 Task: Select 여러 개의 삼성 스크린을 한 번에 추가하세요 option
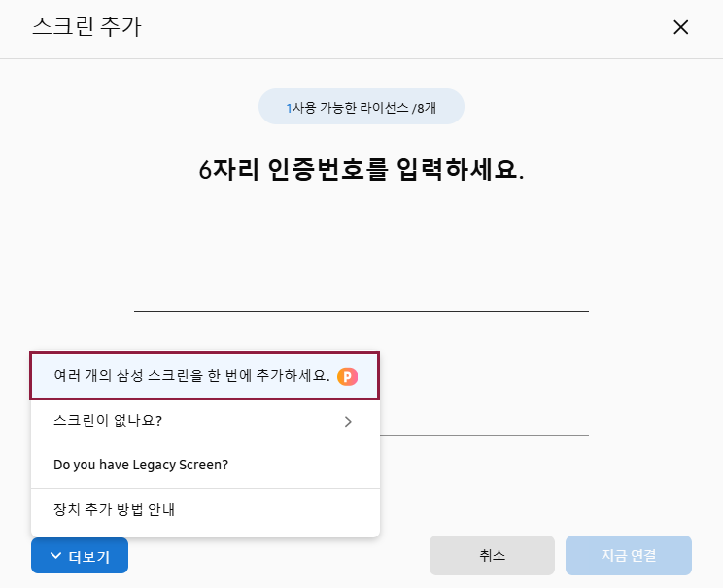point(205,376)
